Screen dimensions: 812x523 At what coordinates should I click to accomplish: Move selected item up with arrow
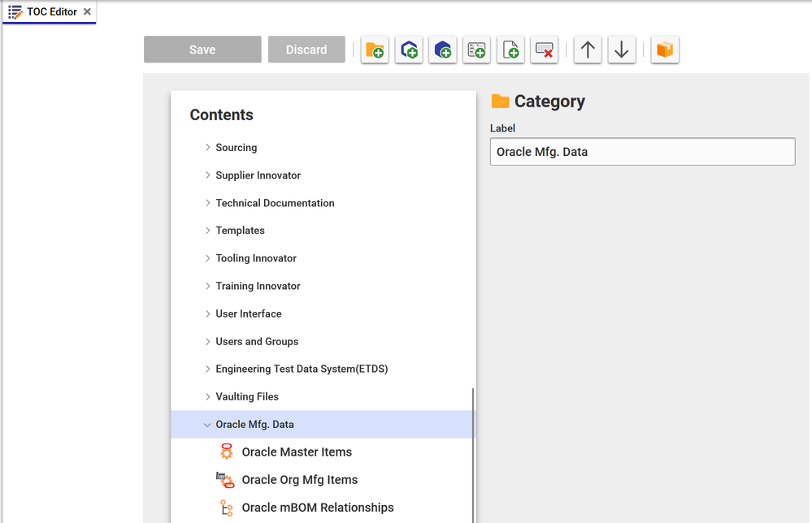[x=588, y=50]
